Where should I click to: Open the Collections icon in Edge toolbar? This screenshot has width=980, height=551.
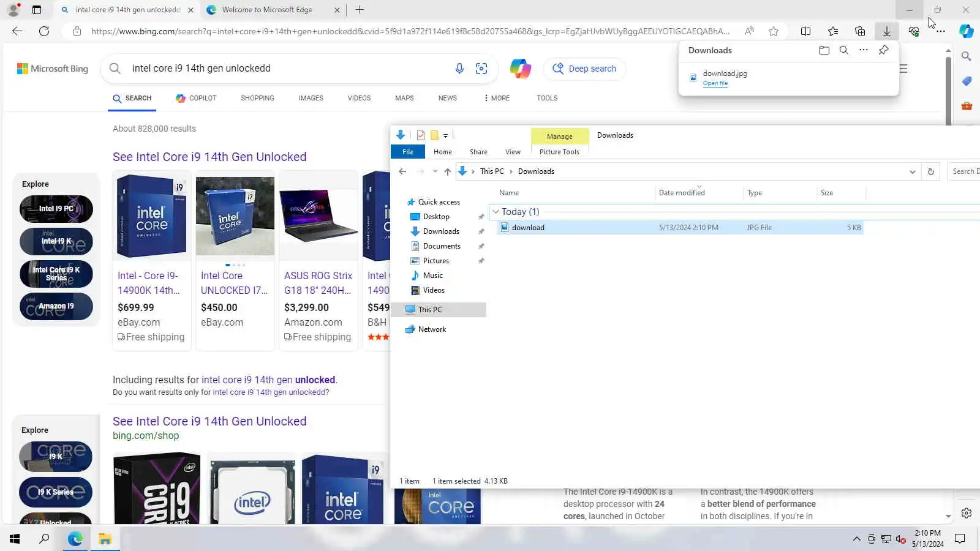pos(860,31)
